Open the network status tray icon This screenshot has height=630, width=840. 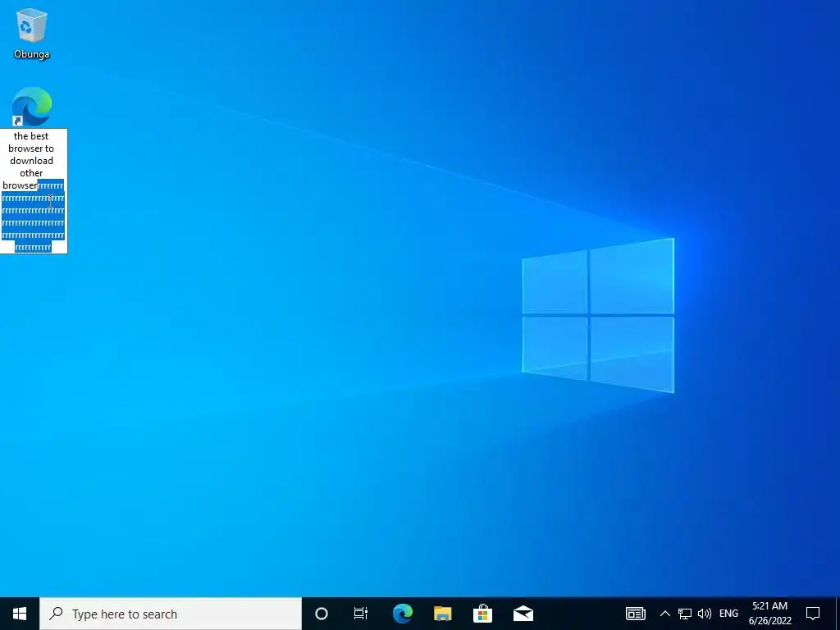click(685, 614)
